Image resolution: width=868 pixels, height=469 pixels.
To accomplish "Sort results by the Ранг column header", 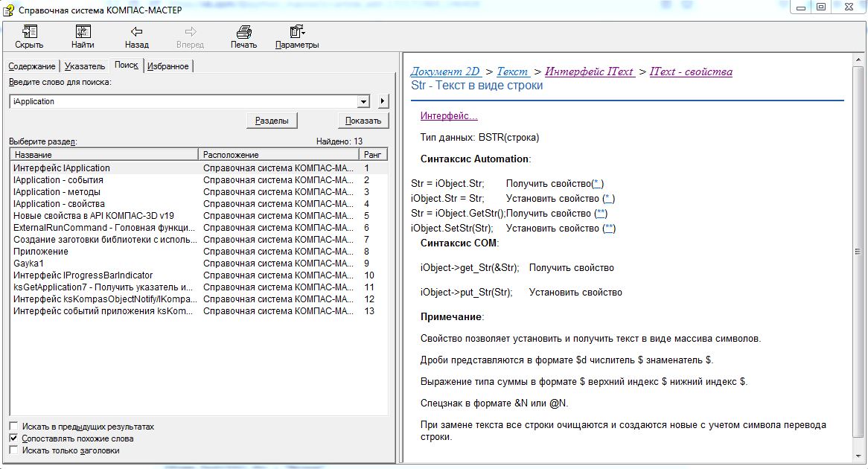I will [x=373, y=155].
